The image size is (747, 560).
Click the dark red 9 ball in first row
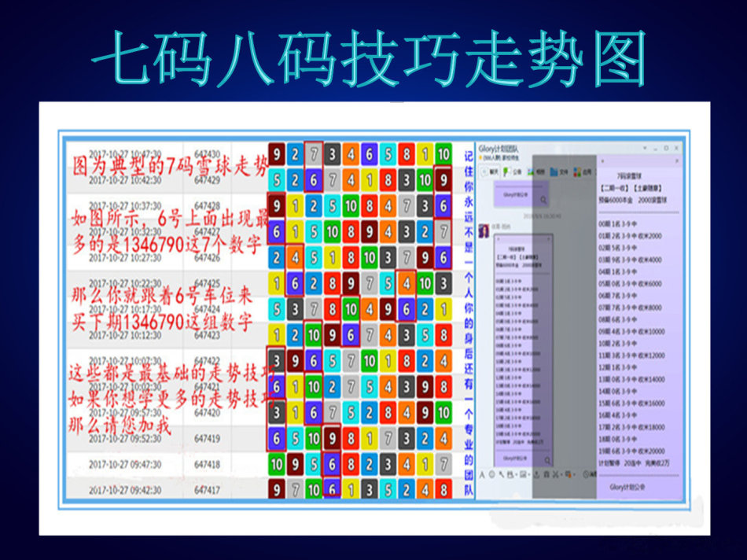coord(277,154)
